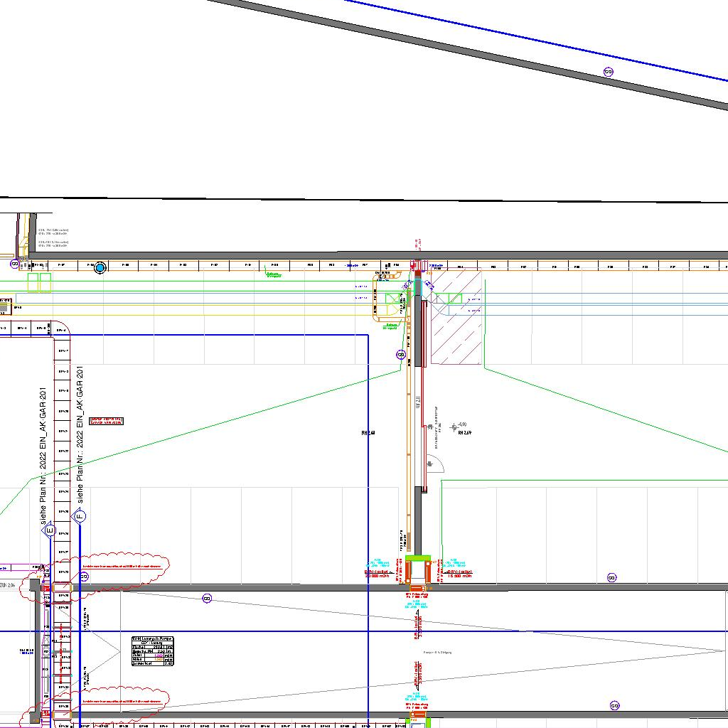Click the ramp data table in lower left
Viewport: 728px width, 728px height.
click(x=153, y=651)
